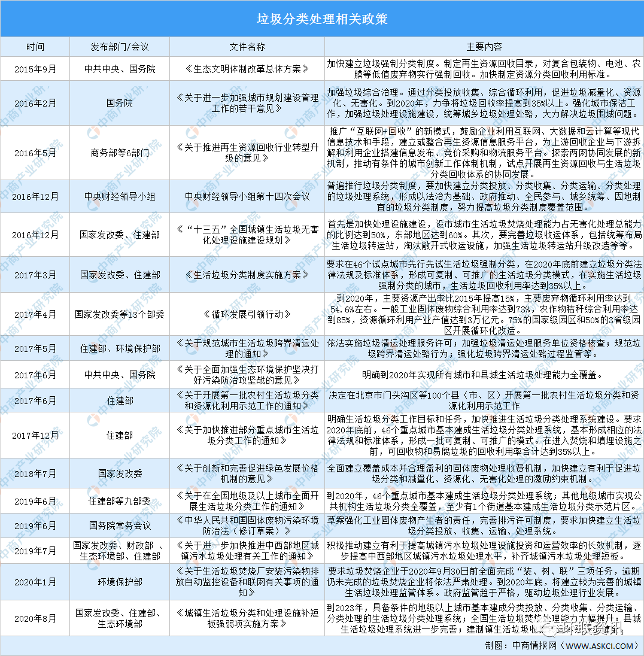Click the 主要内容 column header
This screenshot has width=644, height=656.
484,47
